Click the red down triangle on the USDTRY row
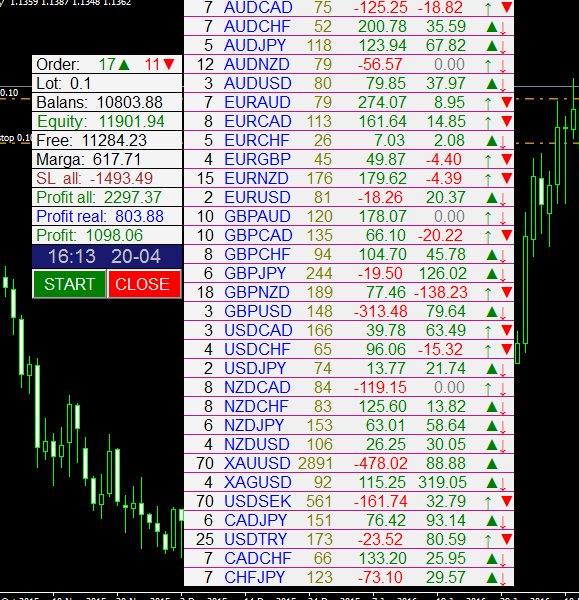 coord(507,539)
